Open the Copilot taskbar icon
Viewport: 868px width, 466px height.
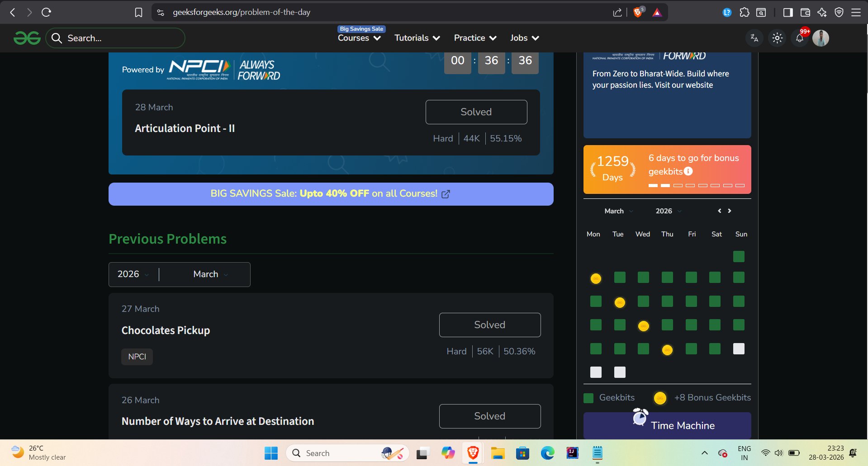pos(448,453)
